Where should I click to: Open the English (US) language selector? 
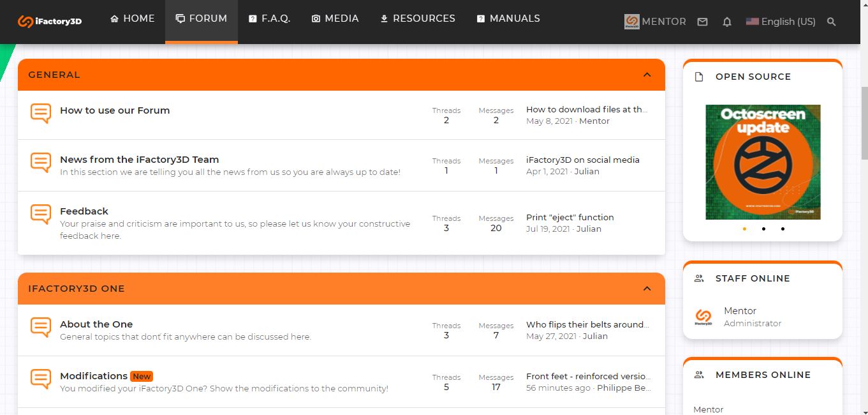781,22
